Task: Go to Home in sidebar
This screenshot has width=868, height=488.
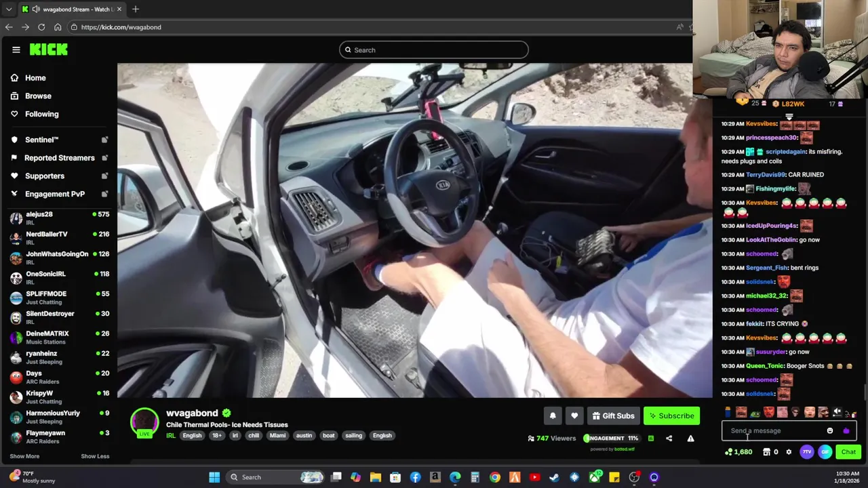Action: pyautogui.click(x=35, y=78)
